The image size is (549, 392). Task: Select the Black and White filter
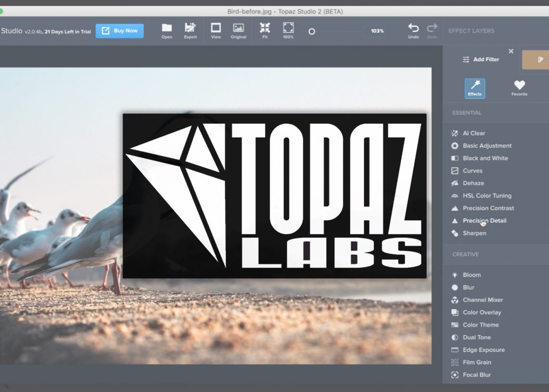485,158
